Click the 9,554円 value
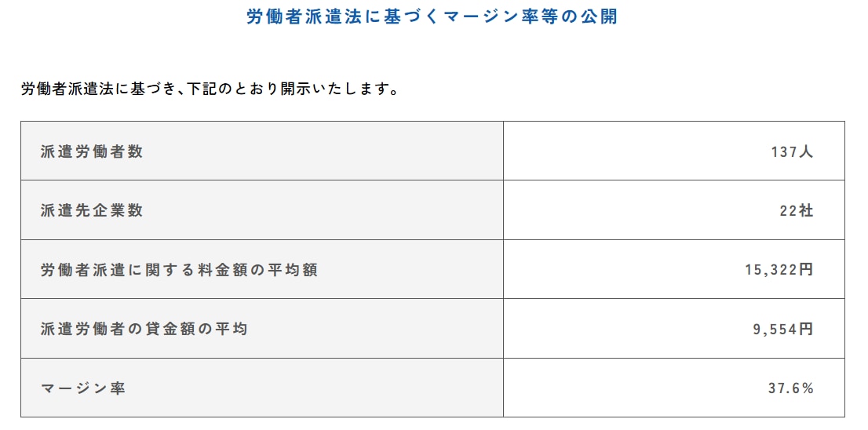The width and height of the screenshot is (868, 430). coord(782,329)
